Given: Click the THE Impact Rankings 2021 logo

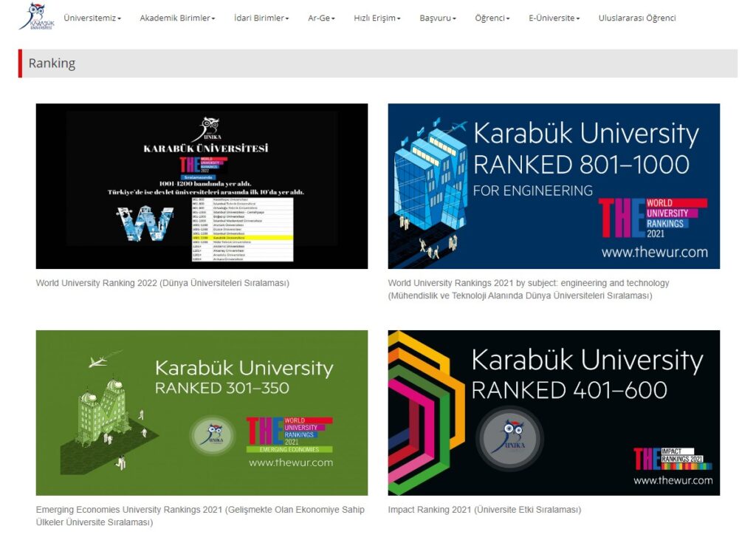Looking at the screenshot, I should coord(673,459).
